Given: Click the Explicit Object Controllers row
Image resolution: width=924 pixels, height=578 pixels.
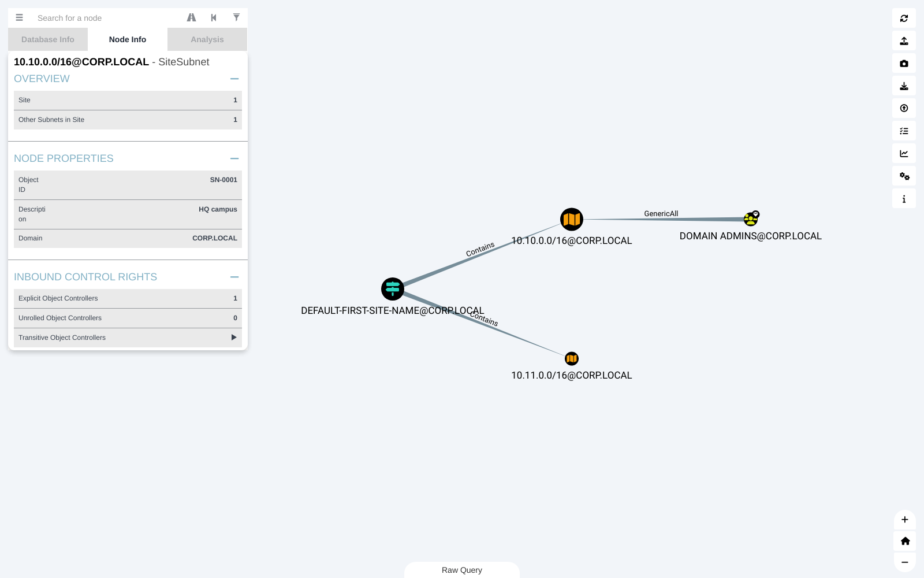Looking at the screenshot, I should pos(128,298).
